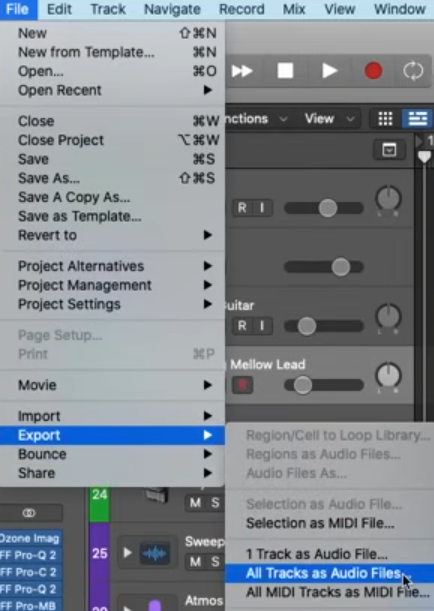This screenshot has width=434, height=611.
Task: Choose All Tracks as Audio Files…
Action: click(330, 573)
